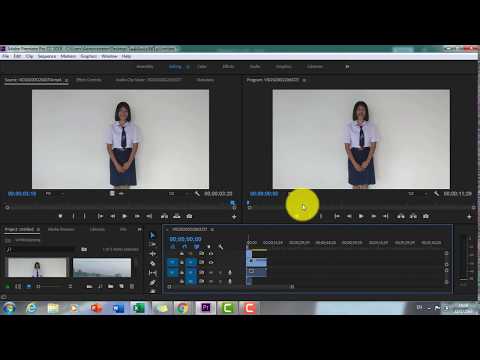Play the sequence in Program monitor
480x360 pixels.
pyautogui.click(x=361, y=216)
